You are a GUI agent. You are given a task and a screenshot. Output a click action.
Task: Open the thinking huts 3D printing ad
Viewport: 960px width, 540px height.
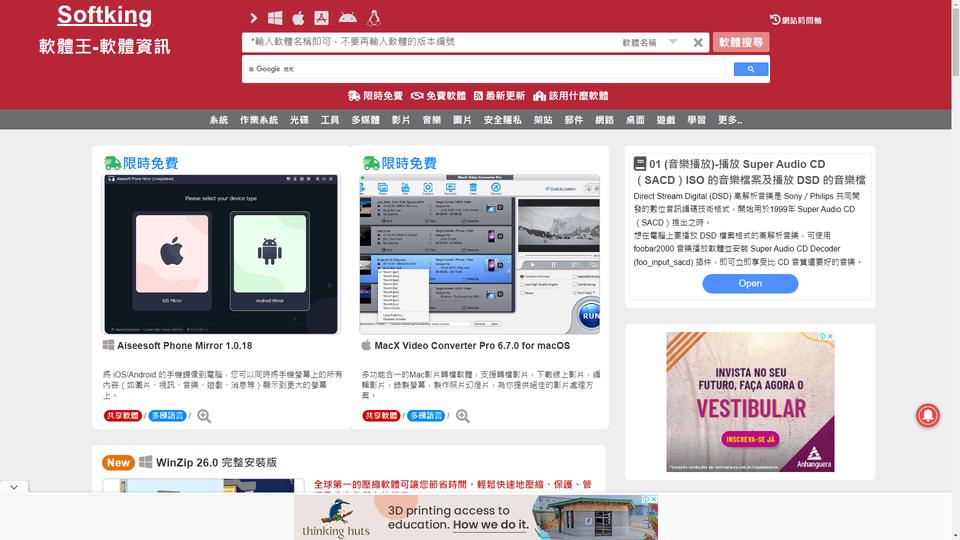click(x=476, y=517)
